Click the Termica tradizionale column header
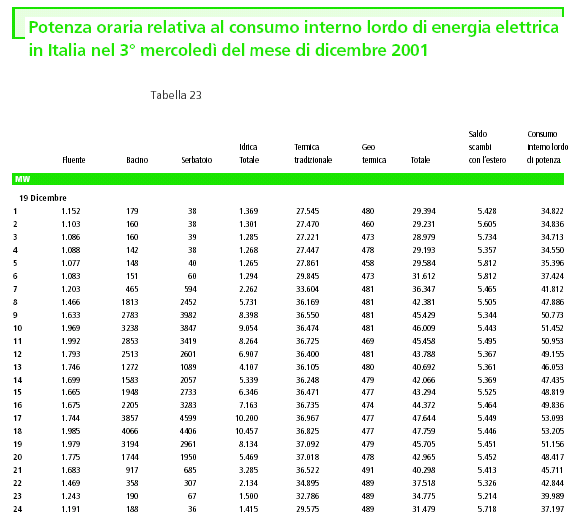Screen dimensions: 570x518 313,153
